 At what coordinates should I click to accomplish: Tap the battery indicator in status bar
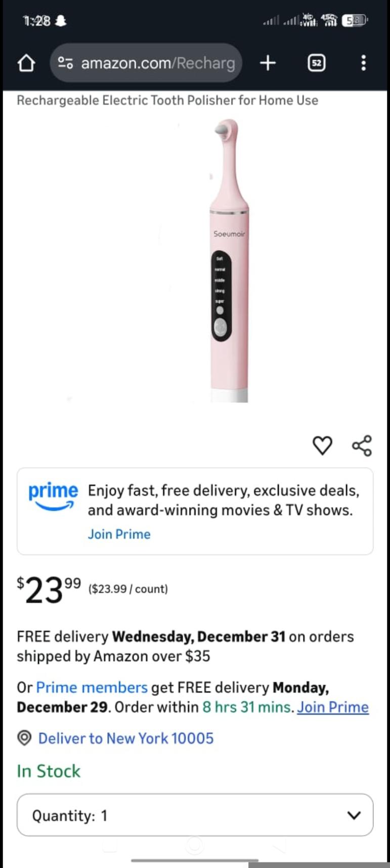pos(354,21)
